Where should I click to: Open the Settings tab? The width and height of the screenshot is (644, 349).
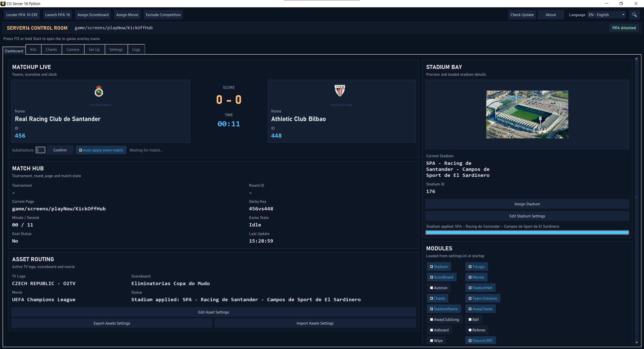click(116, 49)
